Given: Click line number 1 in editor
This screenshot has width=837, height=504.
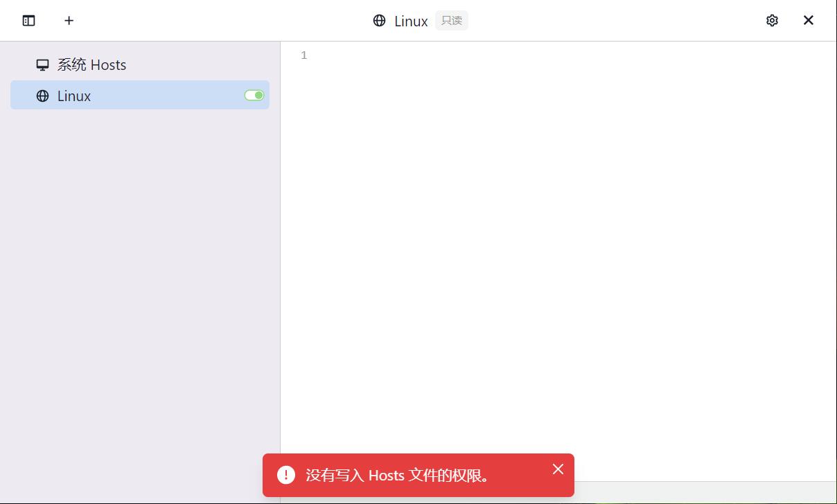Looking at the screenshot, I should (x=304, y=55).
